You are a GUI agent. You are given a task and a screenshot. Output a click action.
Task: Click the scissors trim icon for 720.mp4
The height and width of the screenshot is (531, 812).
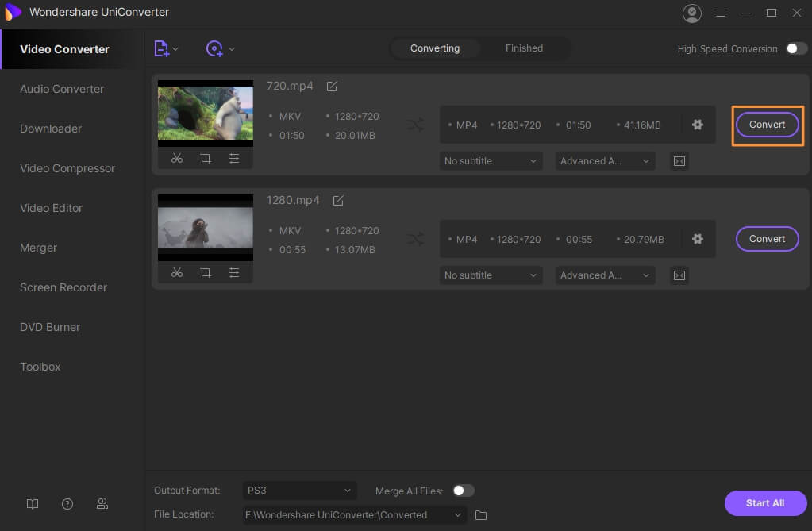177,158
